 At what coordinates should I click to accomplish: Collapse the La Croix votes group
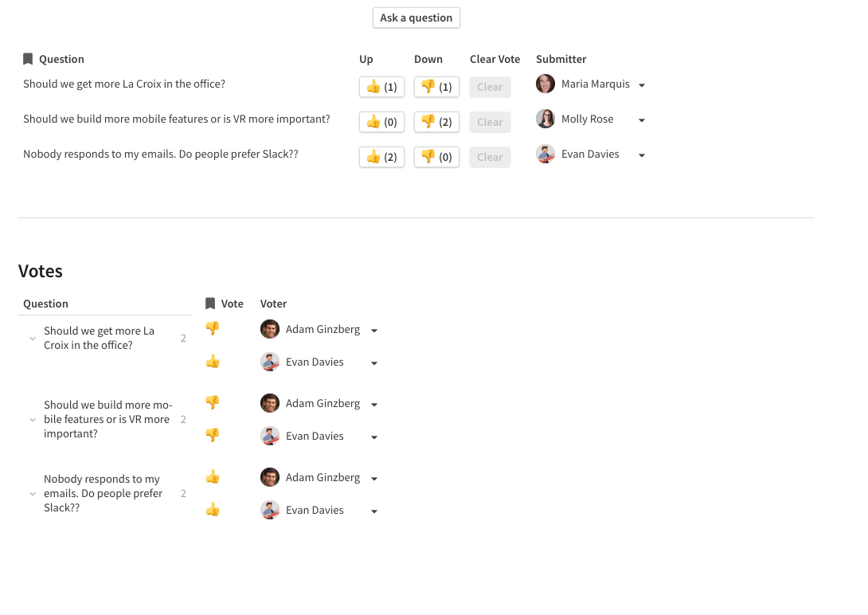[33, 339]
